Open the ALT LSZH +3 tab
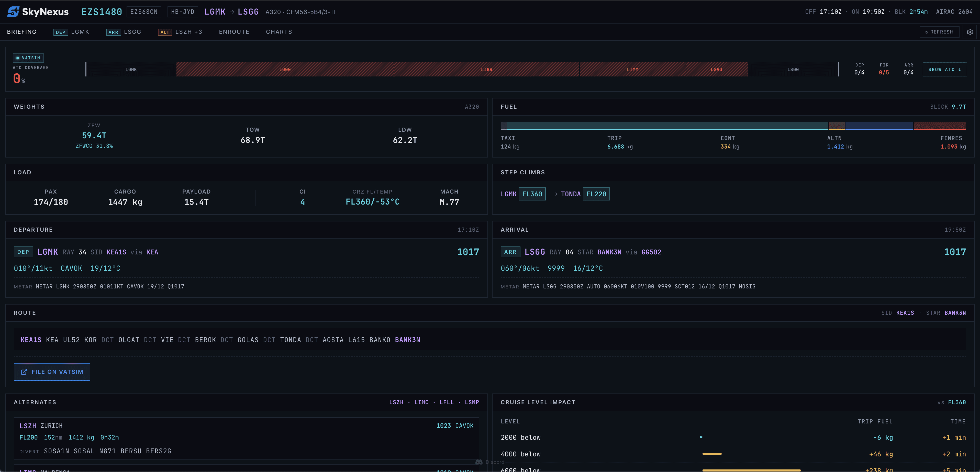 180,32
